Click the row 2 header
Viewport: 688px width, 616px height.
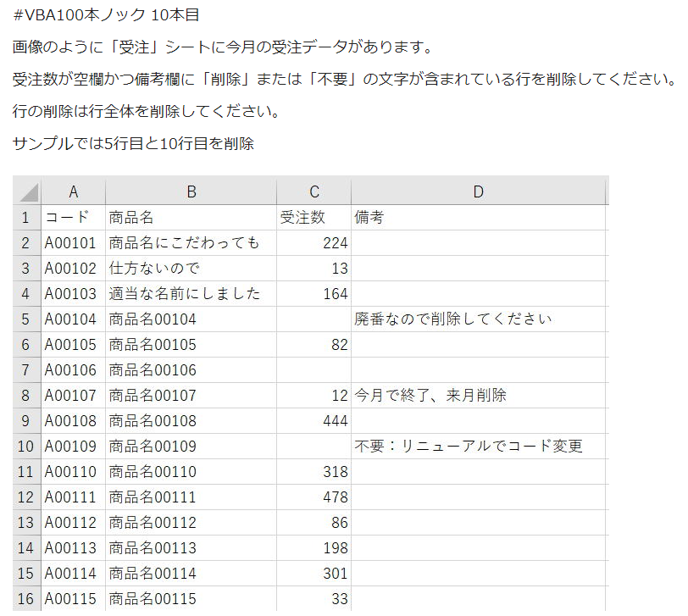[x=26, y=242]
